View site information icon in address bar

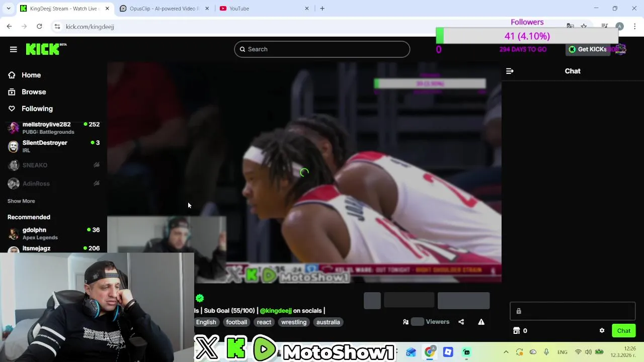(x=57, y=27)
